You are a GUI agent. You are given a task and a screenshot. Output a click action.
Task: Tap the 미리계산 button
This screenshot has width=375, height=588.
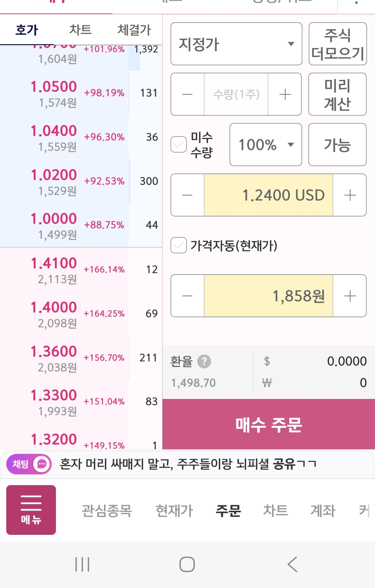click(337, 94)
